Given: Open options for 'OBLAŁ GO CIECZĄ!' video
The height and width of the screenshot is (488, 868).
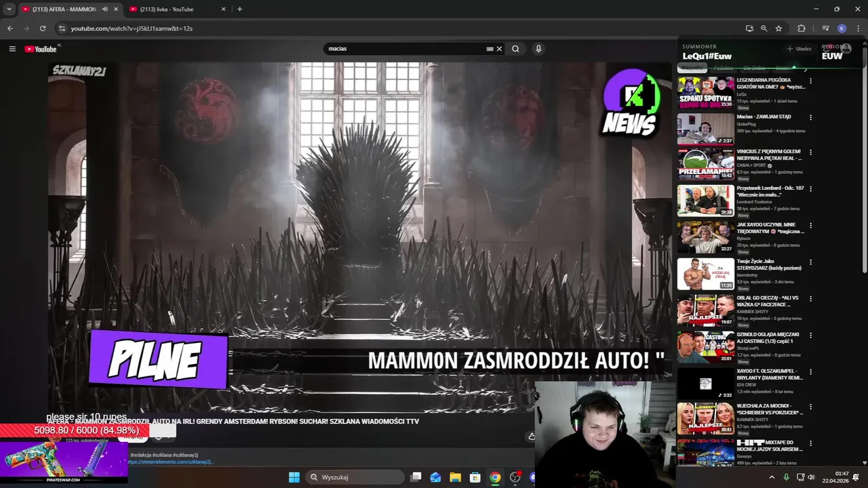Looking at the screenshot, I should tap(810, 299).
